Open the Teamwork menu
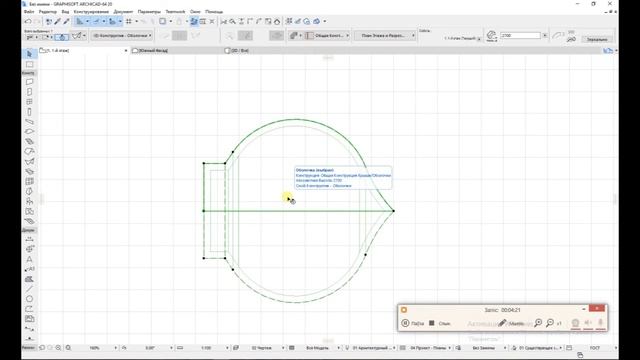This screenshot has height=360, width=640. tap(175, 12)
